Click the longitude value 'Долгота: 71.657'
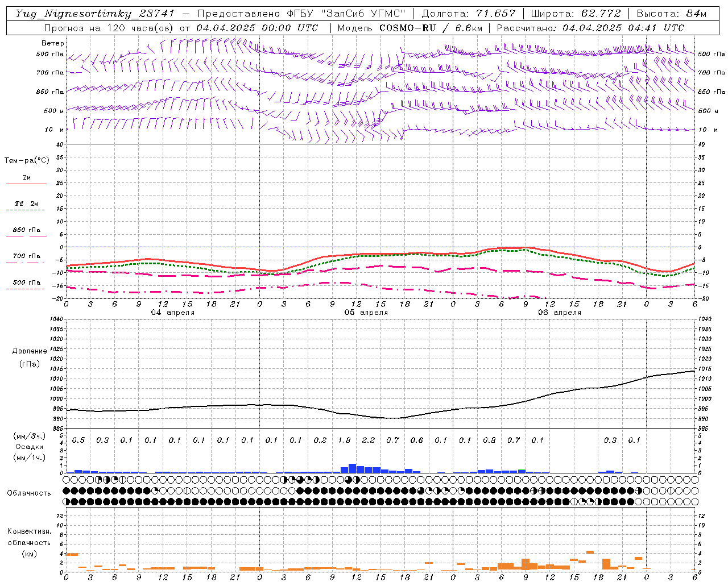Viewport: 728px width, 582px height. click(x=469, y=14)
